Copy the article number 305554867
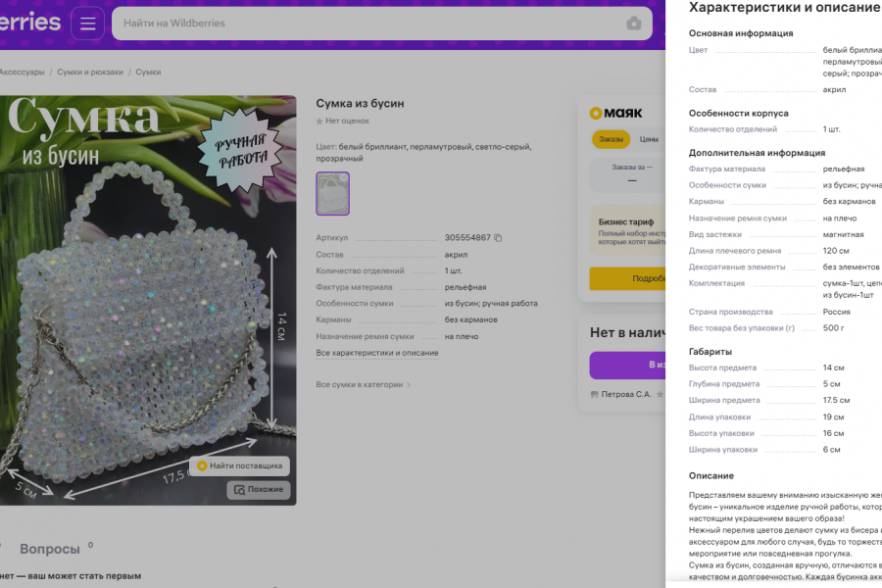Viewport: 882px width, 588px height. [x=498, y=237]
